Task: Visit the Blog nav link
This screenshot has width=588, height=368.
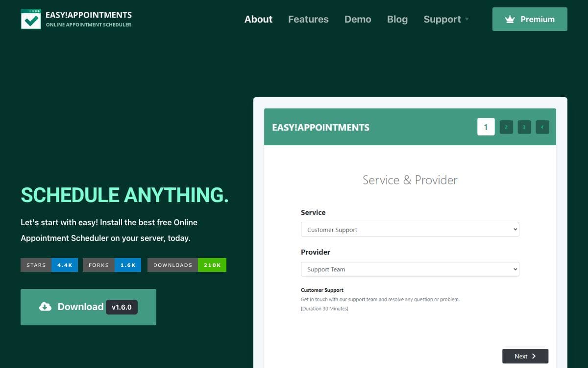Action: coord(397,19)
